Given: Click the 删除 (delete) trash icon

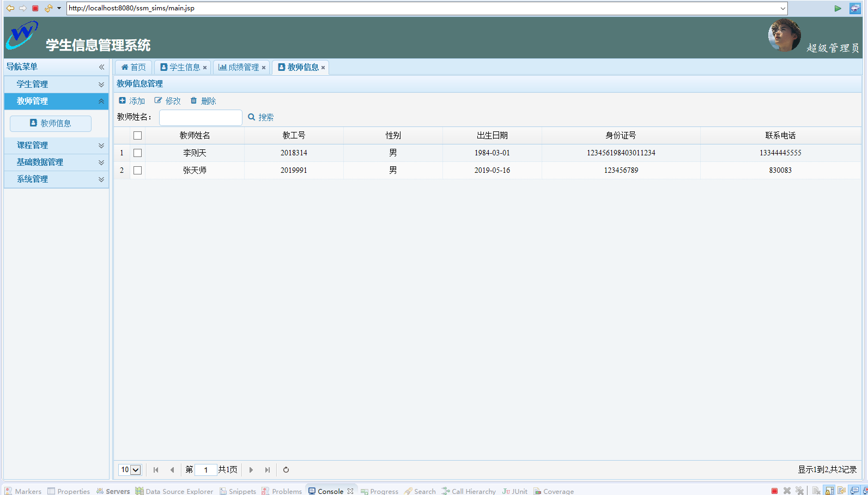Looking at the screenshot, I should pos(193,101).
